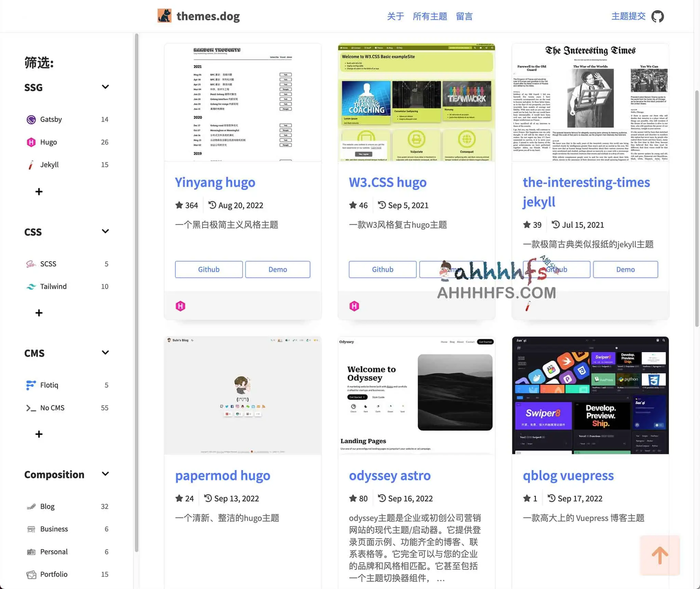The height and width of the screenshot is (589, 700).
Task: Click the Hugo tag icon under Yinyang card
Action: pyautogui.click(x=180, y=306)
